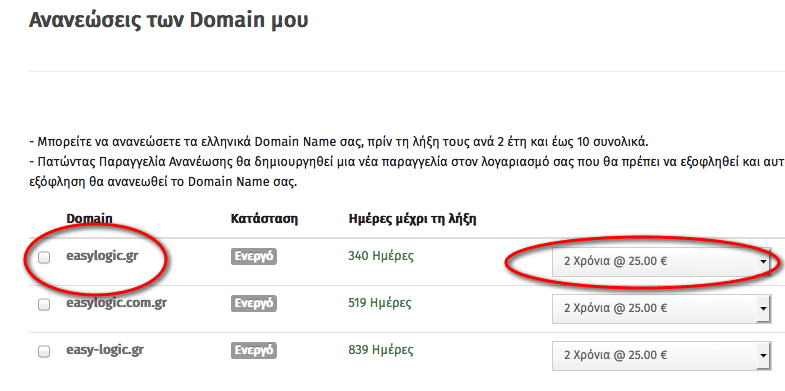Click the 519 Ημέρες value

coord(380,303)
